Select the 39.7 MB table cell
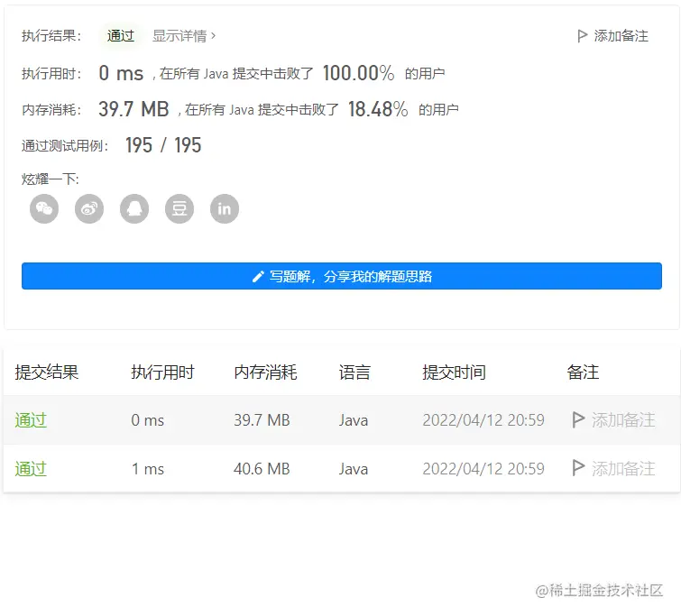 tap(262, 420)
